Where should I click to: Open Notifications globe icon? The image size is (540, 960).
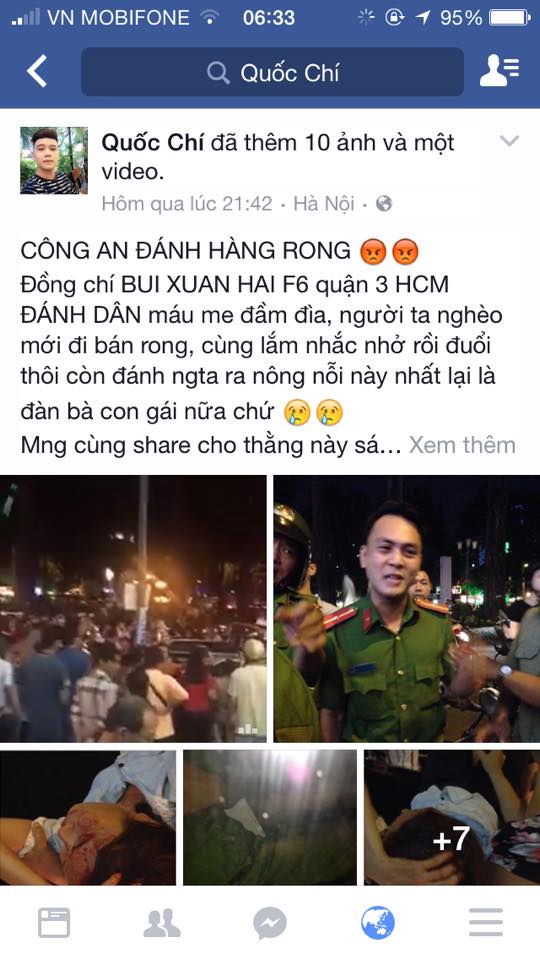(378, 923)
